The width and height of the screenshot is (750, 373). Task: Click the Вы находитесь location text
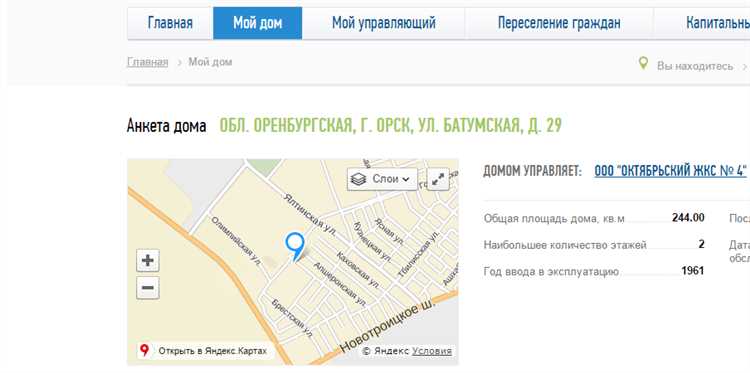click(695, 66)
